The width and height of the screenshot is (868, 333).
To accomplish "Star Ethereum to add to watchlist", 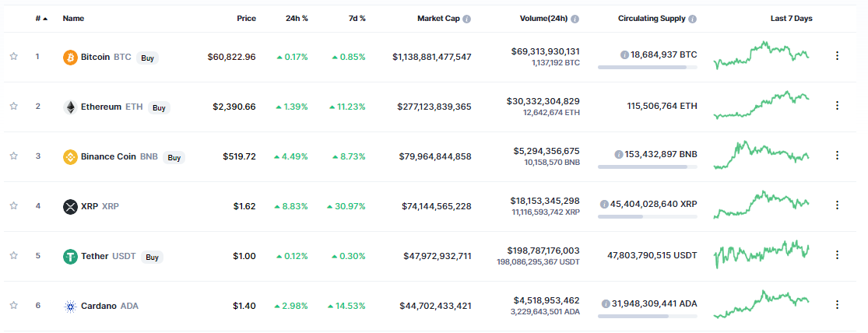I will (x=14, y=107).
